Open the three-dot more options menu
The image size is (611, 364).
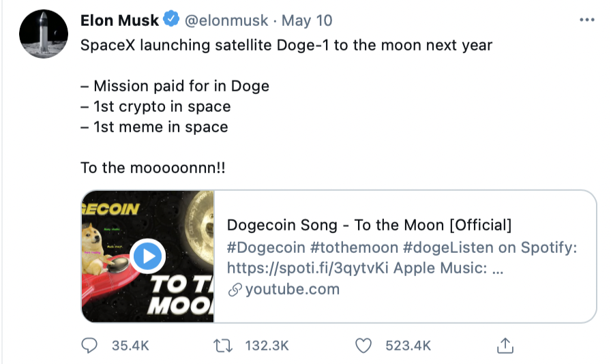pos(586,20)
